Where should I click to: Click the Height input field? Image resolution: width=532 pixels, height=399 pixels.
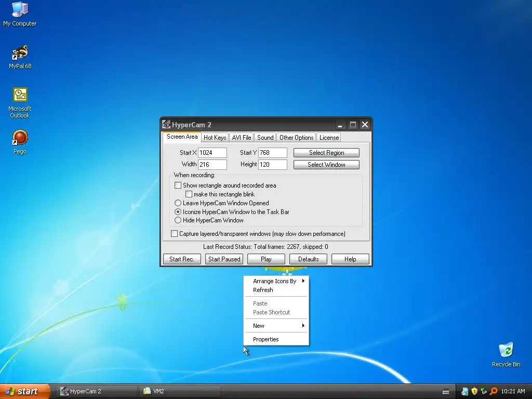click(273, 165)
